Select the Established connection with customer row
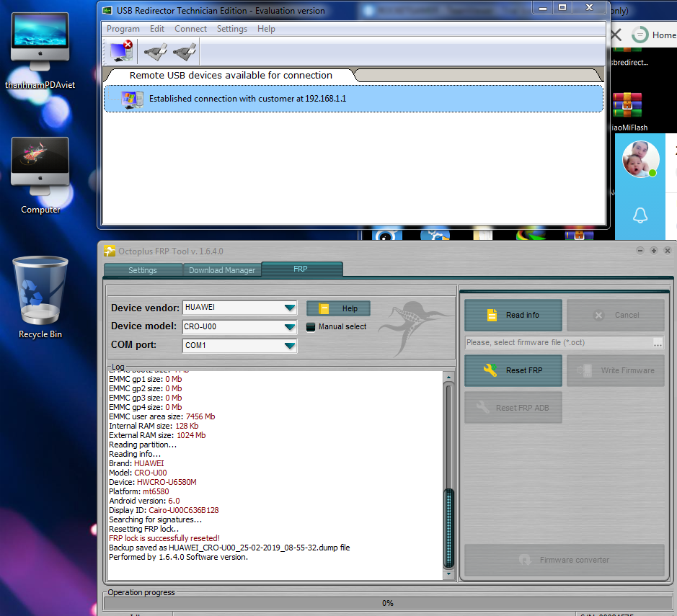Screen dimensions: 677x616 pyautogui.click(x=353, y=99)
